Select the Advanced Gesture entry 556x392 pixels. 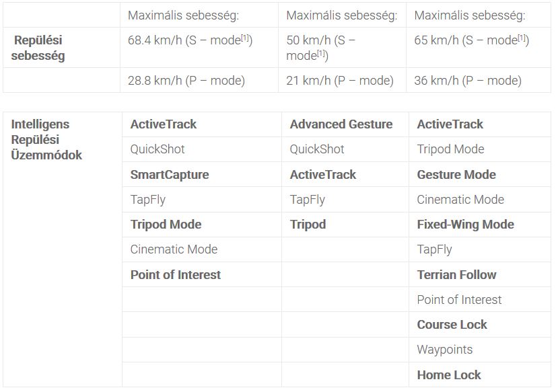341,124
